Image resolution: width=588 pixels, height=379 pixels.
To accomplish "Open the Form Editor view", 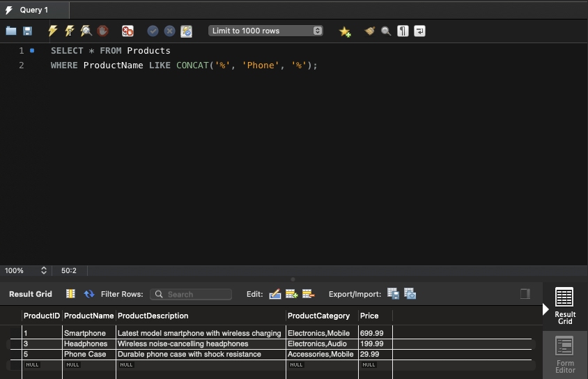I will [x=565, y=354].
